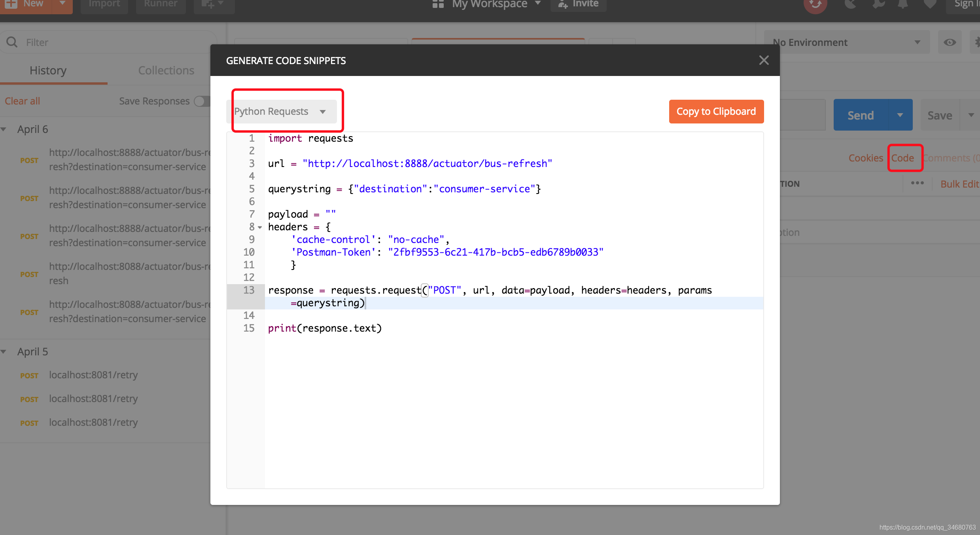Screen dimensions: 980x535
Task: Open the satellite capture requests icon
Action: tap(850, 4)
